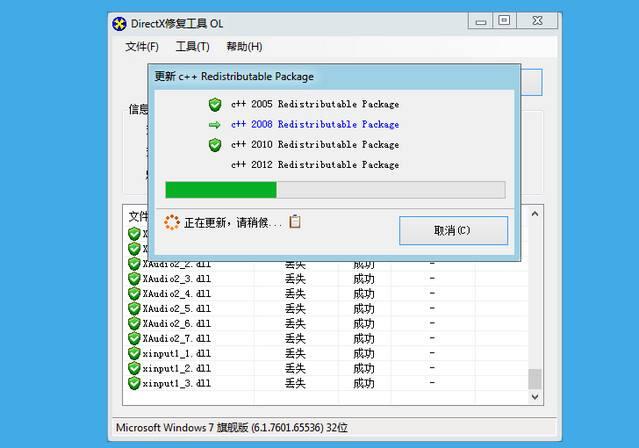Open the 帮助(H) menu
This screenshot has width=639, height=448.
coord(244,46)
